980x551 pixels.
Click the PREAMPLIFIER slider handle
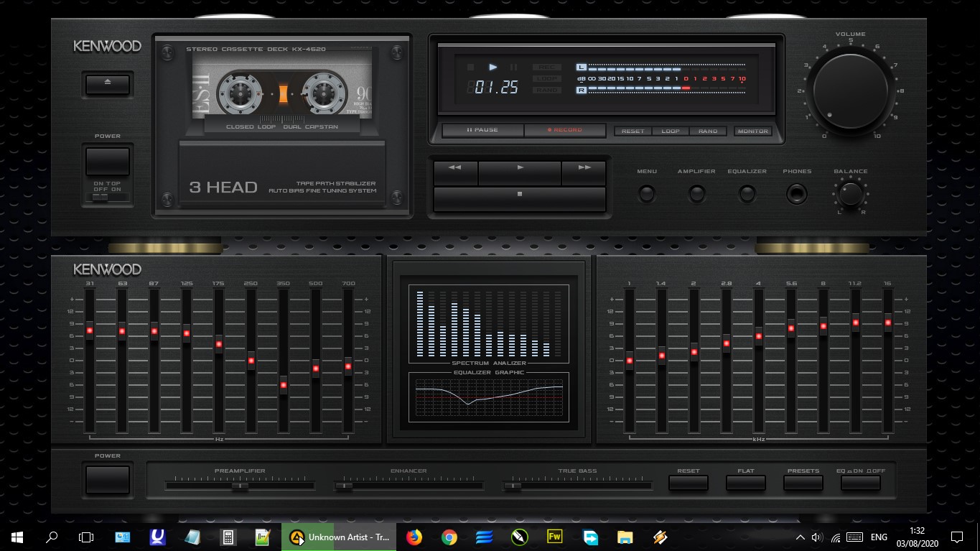[240, 486]
